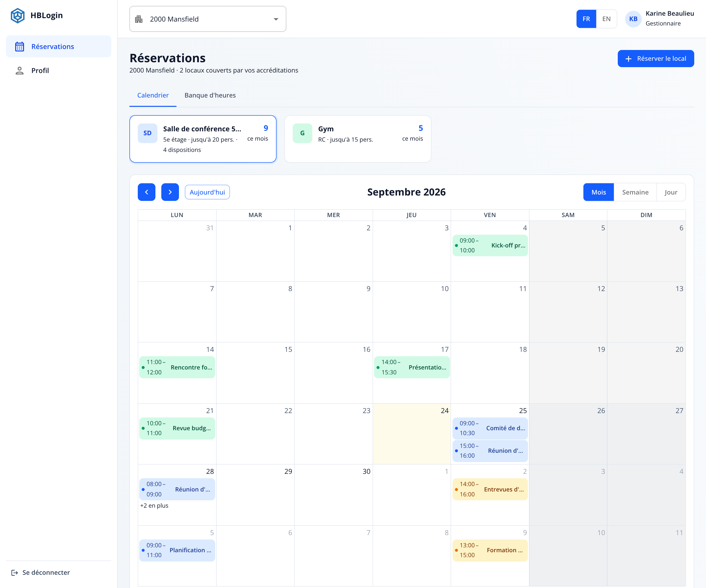Go to previous month arrow
The image size is (706, 588).
coord(147,192)
